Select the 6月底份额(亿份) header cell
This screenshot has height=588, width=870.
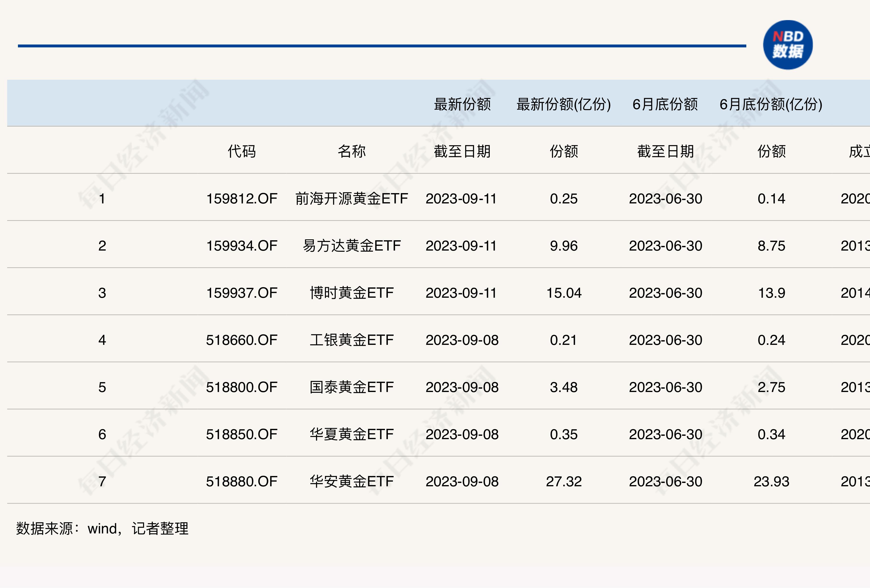tap(771, 104)
